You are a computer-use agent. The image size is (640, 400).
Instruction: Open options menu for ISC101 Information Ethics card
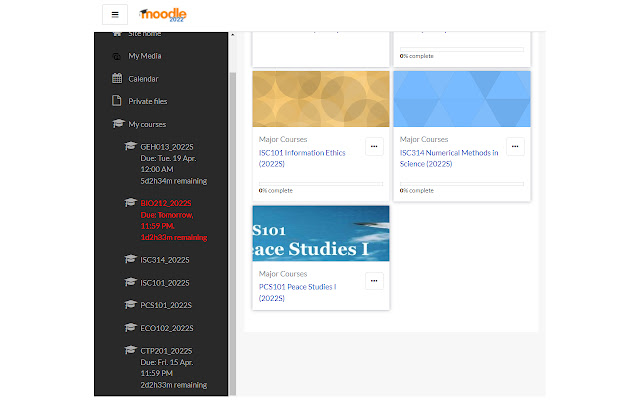374,147
